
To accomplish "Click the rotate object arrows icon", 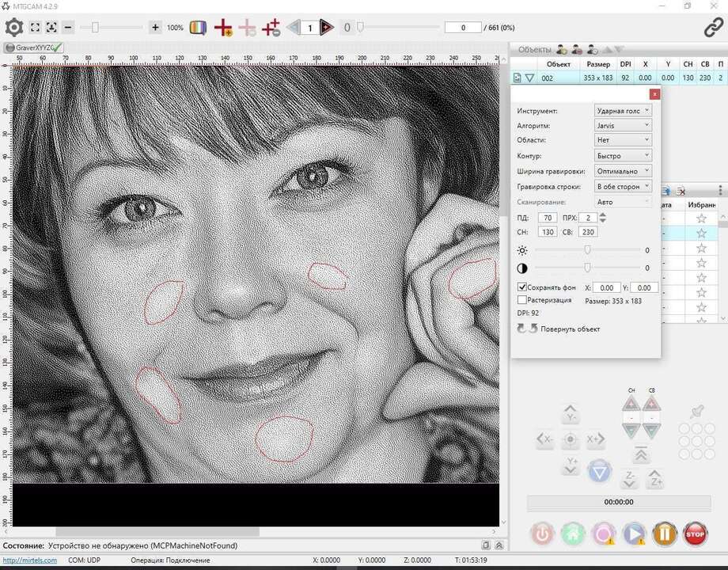I will pos(527,329).
